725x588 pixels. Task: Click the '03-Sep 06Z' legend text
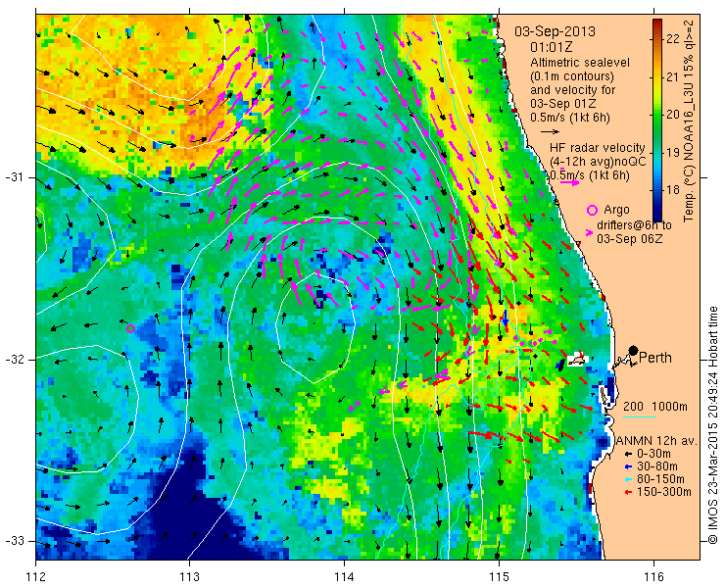630,239
